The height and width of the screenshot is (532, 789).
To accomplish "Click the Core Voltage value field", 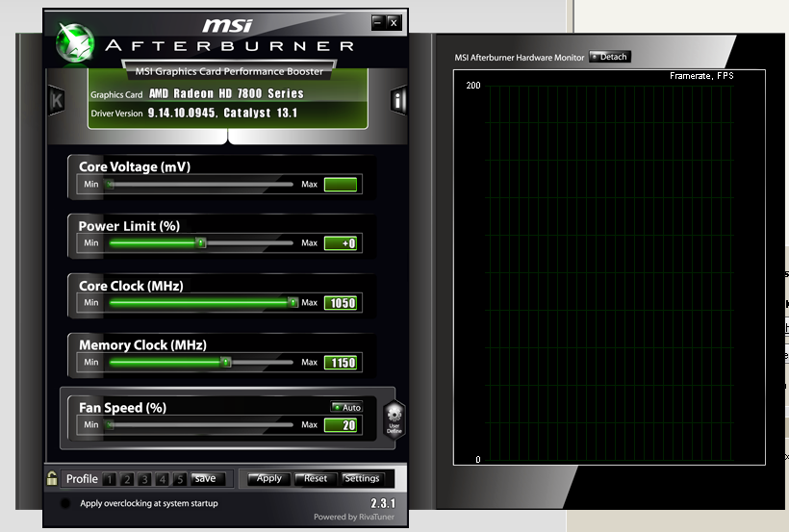I will coord(341,185).
